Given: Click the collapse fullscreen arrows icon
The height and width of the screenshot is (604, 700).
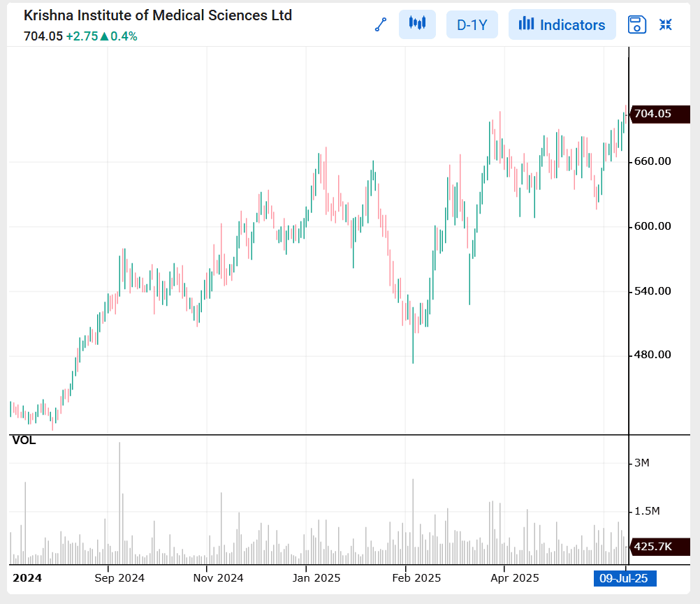Looking at the screenshot, I should tap(666, 24).
